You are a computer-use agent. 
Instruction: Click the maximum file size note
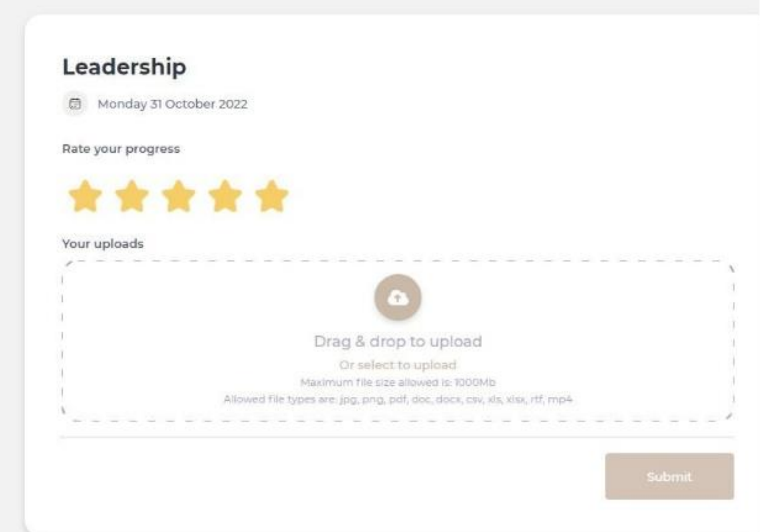point(398,382)
